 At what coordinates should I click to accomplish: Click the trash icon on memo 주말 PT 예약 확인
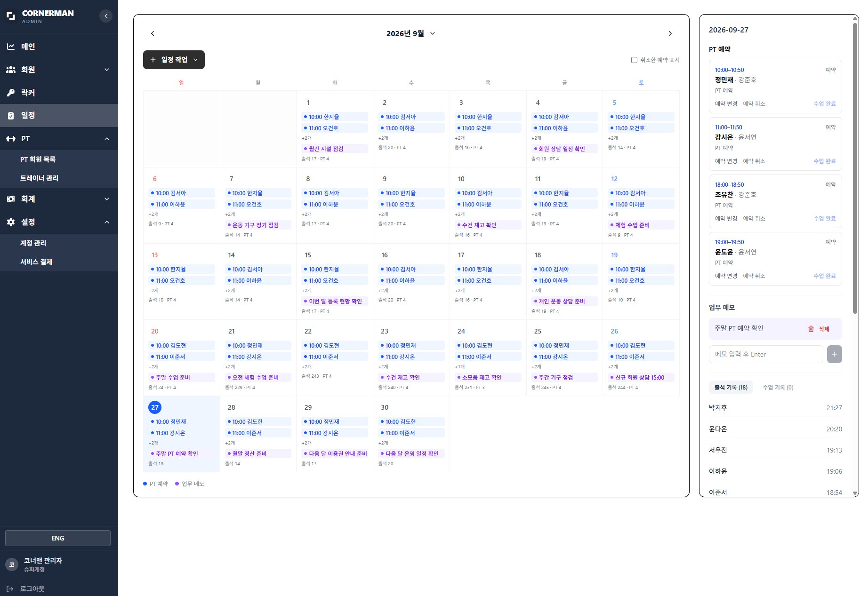point(811,329)
